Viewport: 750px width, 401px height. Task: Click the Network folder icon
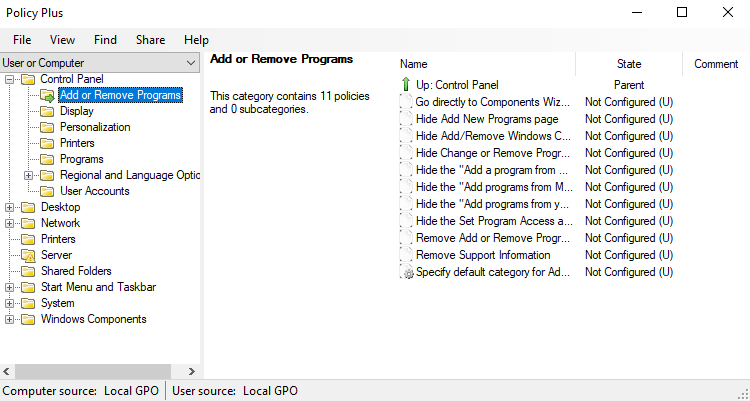click(x=28, y=223)
